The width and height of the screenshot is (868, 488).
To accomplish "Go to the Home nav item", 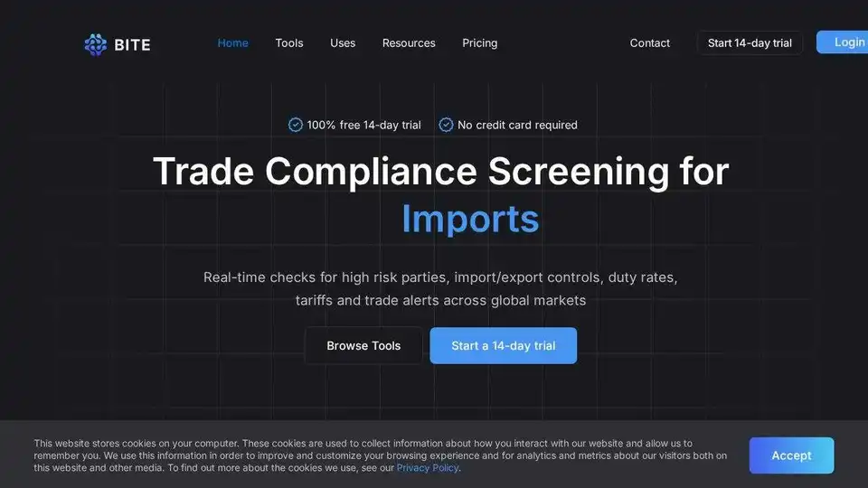I will coord(232,42).
